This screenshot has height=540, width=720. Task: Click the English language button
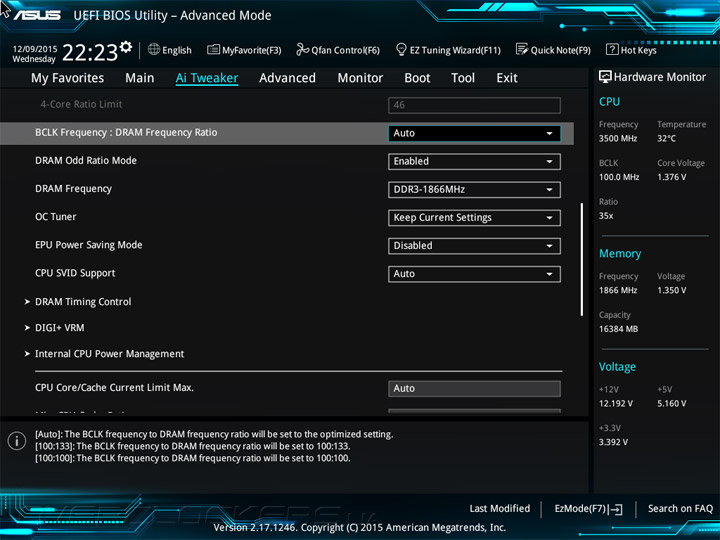tap(177, 50)
